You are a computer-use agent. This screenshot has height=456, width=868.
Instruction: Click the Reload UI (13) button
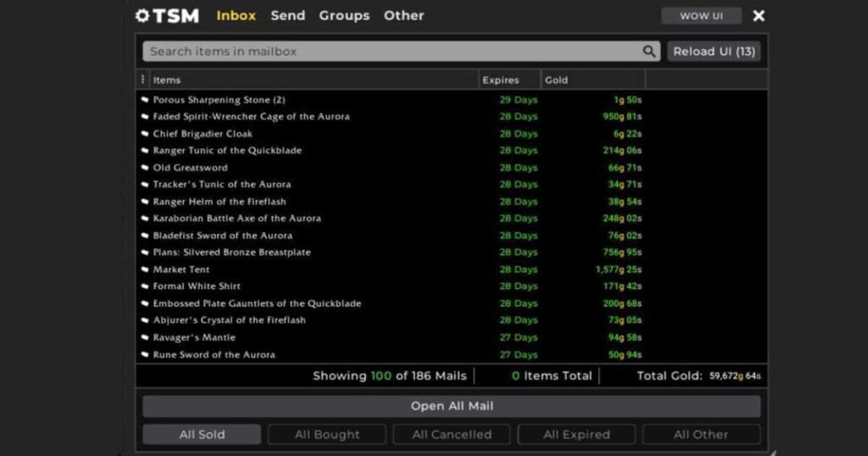click(x=714, y=52)
